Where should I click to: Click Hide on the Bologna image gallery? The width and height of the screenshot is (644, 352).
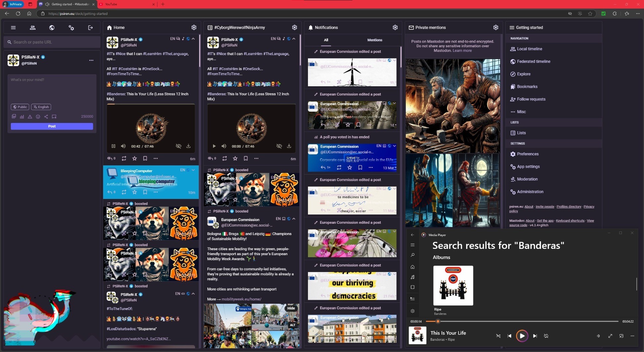point(291,308)
